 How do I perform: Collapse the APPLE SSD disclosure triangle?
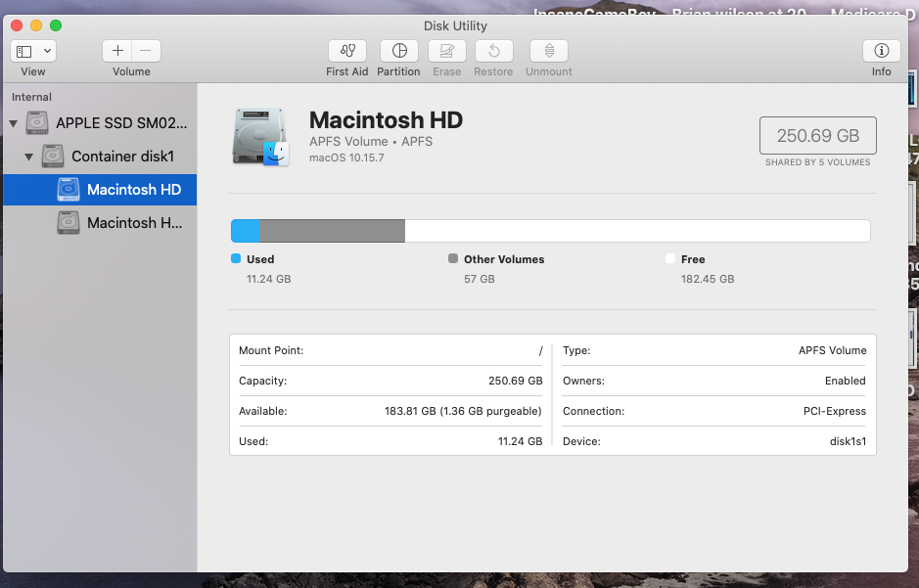(14, 123)
